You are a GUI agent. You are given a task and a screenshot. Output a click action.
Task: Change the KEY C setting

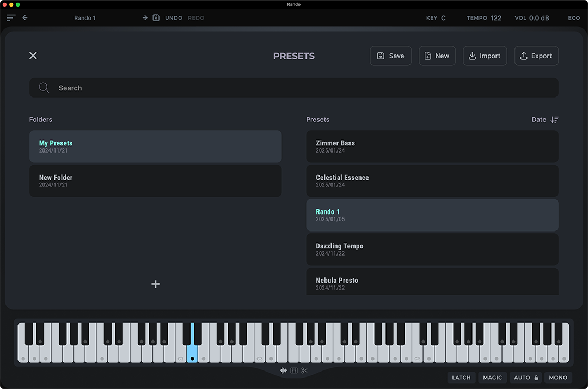click(436, 18)
